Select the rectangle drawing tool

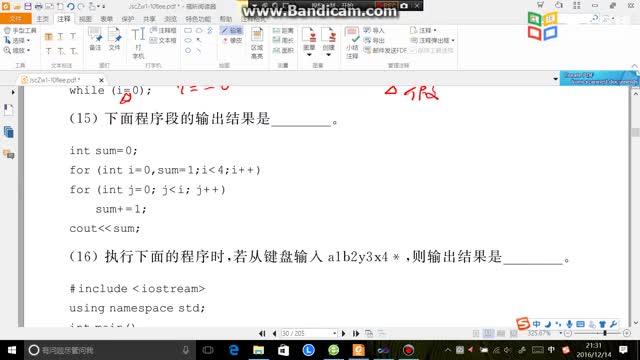click(188, 31)
